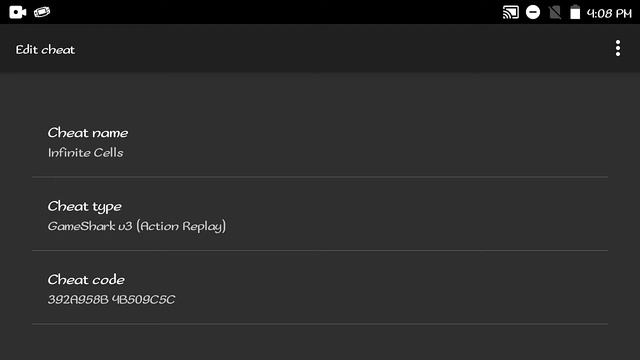Open the Cheat code setting

pyautogui.click(x=320, y=287)
